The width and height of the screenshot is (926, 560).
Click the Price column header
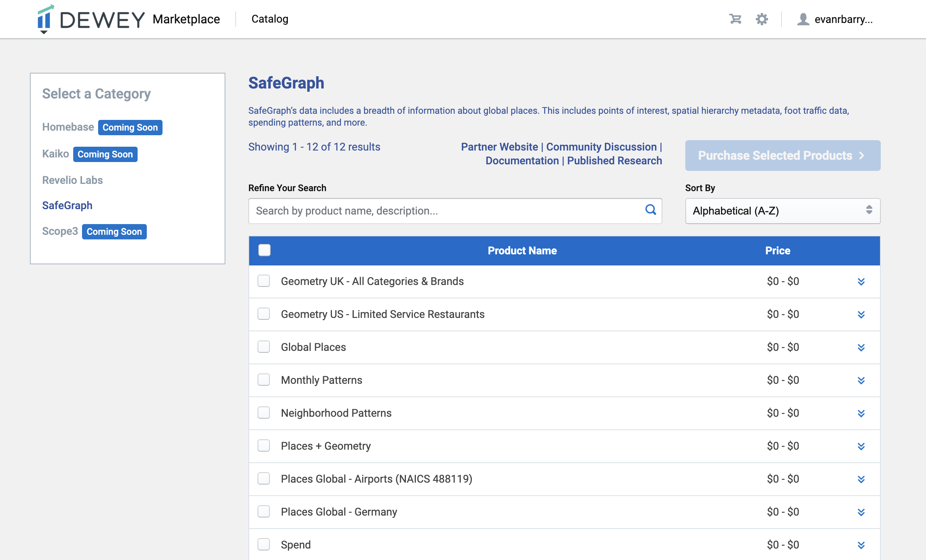pyautogui.click(x=778, y=251)
